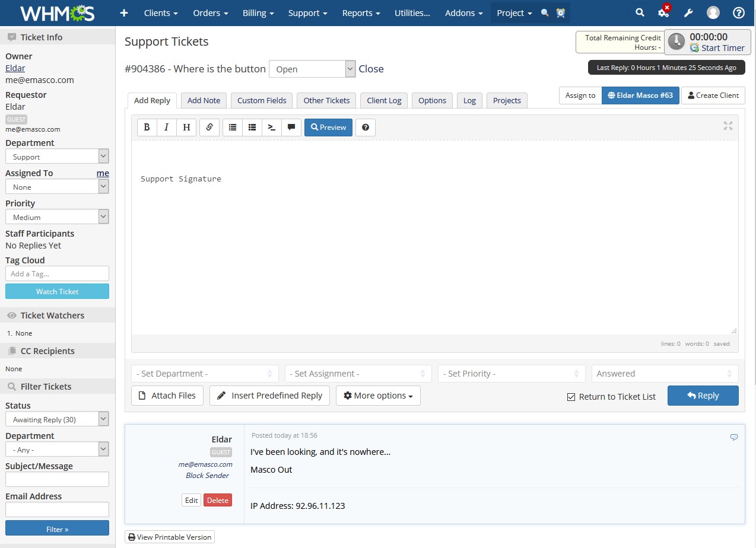Insert a code block with the terminal icon
Image resolution: width=756 pixels, height=548 pixels.
(x=272, y=128)
